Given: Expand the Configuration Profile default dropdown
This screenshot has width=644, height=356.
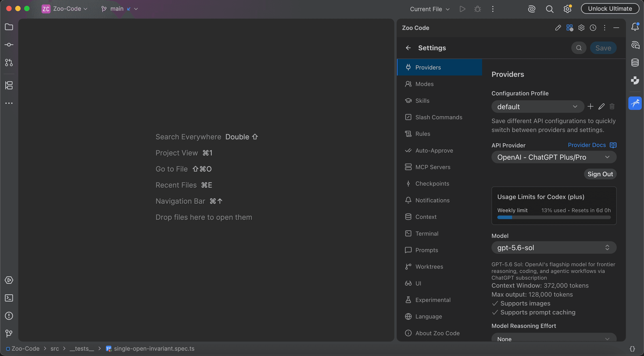Looking at the screenshot, I should pyautogui.click(x=538, y=107).
